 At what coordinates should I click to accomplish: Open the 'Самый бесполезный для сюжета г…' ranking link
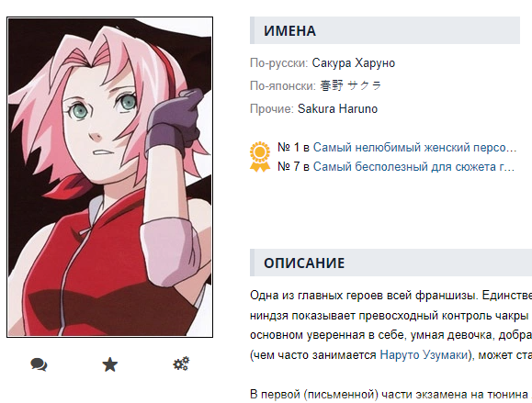[x=413, y=167]
